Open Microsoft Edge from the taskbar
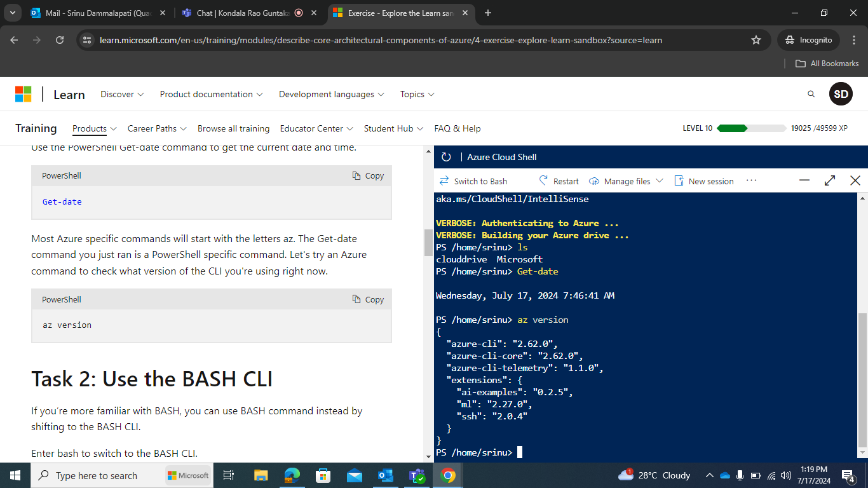Screen dimensions: 868x488 (x=292, y=475)
